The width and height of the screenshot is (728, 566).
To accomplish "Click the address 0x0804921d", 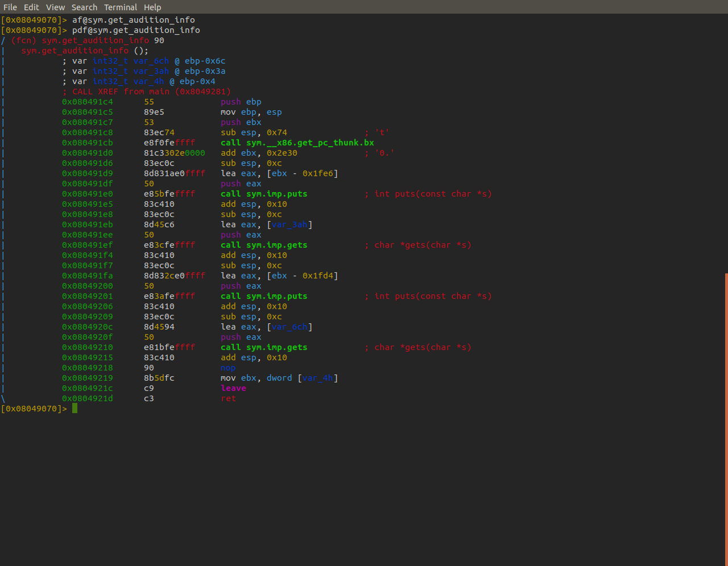I will click(x=88, y=398).
